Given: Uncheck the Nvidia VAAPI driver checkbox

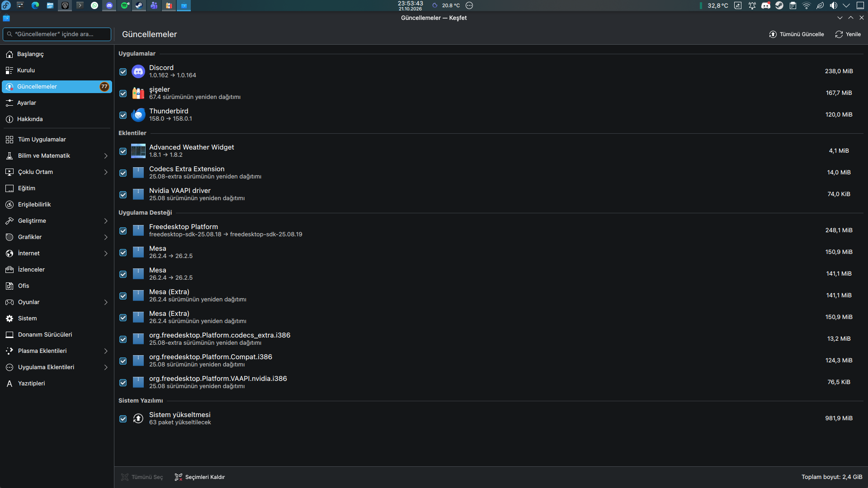Looking at the screenshot, I should click(123, 195).
